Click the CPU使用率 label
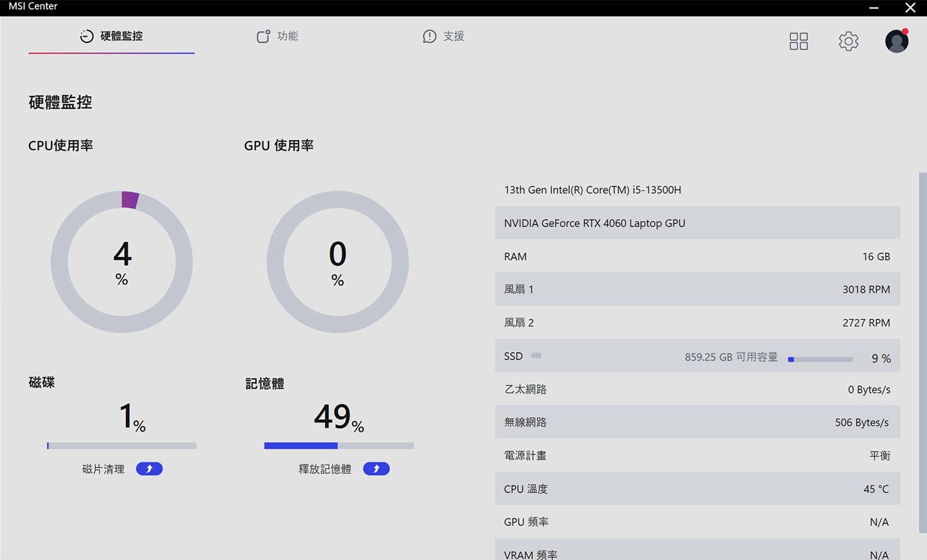Screen dimensions: 927x560 tap(61, 145)
